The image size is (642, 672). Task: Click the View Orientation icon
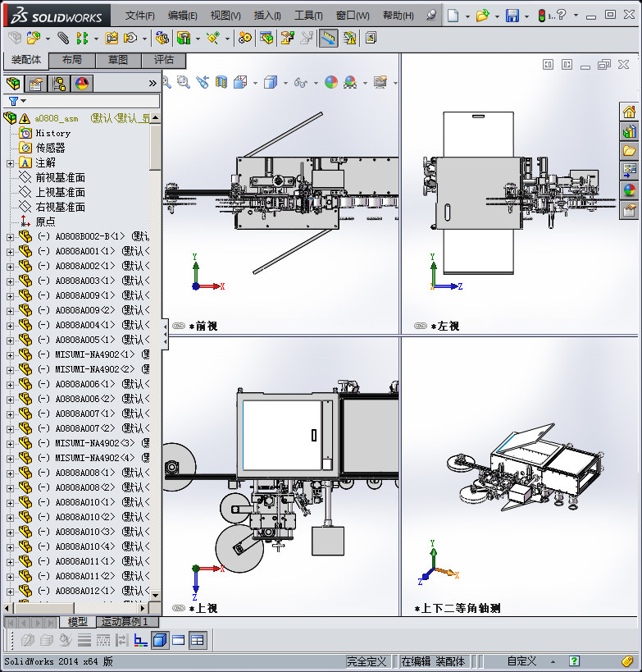click(x=240, y=82)
